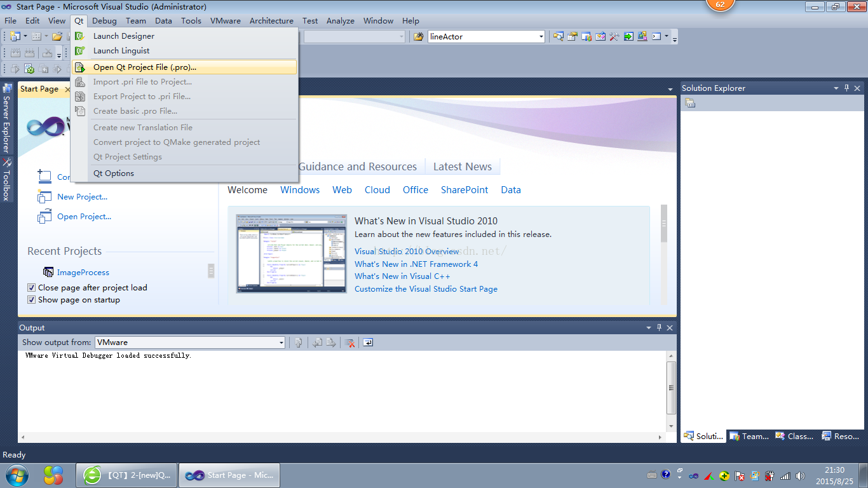Click the Launch Designer menu icon
This screenshot has height=488, width=868.
pyautogui.click(x=80, y=36)
